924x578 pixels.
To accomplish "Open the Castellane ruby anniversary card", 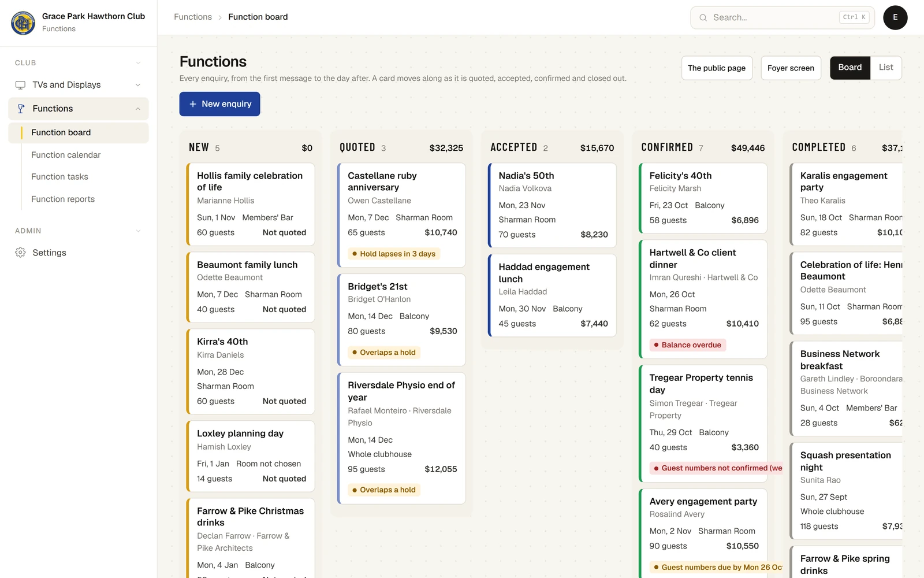I will [401, 215].
